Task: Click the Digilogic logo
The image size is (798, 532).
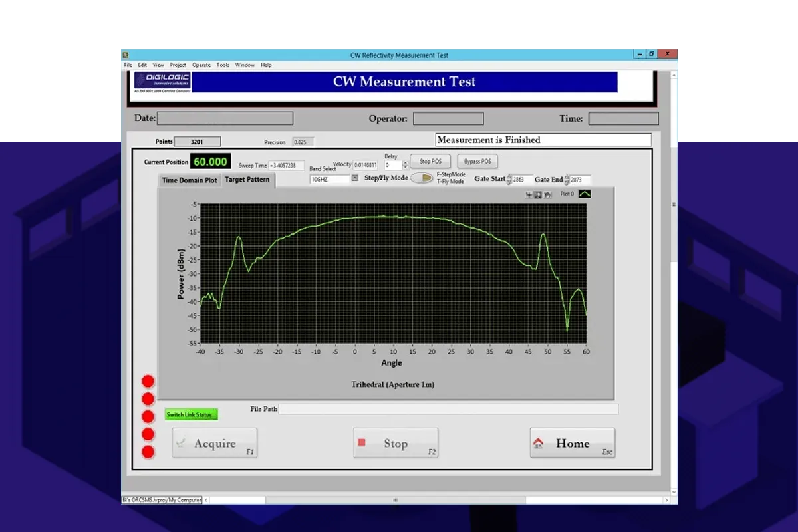Action: 162,82
